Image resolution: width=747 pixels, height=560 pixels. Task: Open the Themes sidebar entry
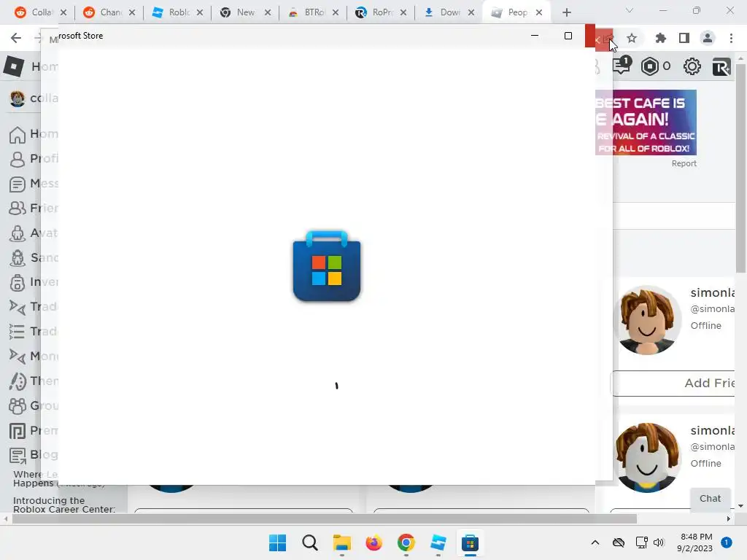[x=34, y=381]
